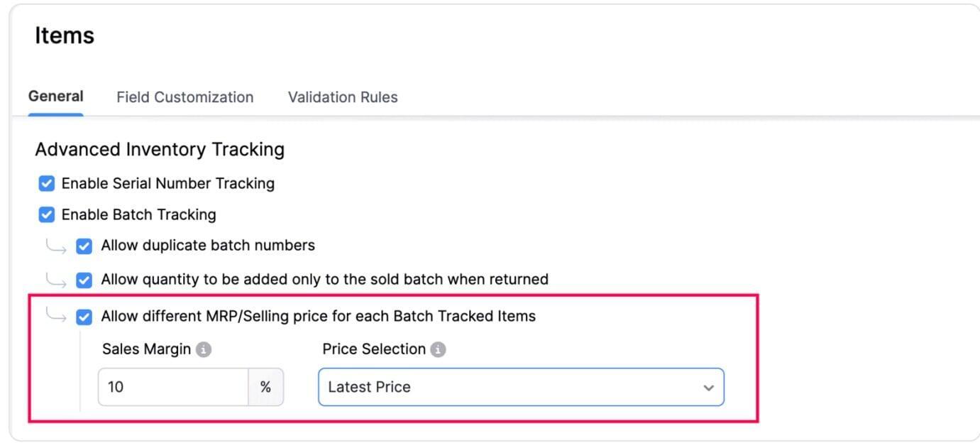Click the Sales Margin info icon
The image size is (980, 443).
pyautogui.click(x=204, y=349)
